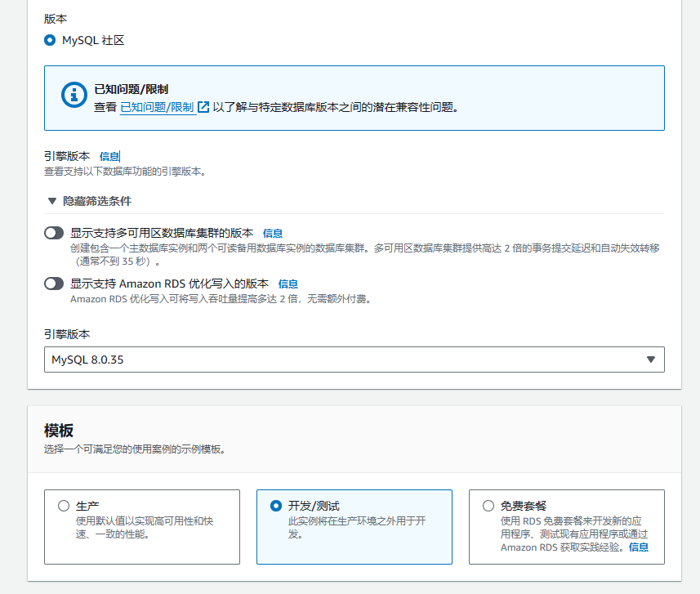The width and height of the screenshot is (700, 594).
Task: Click the info circle icon in the notice
Action: tap(74, 95)
